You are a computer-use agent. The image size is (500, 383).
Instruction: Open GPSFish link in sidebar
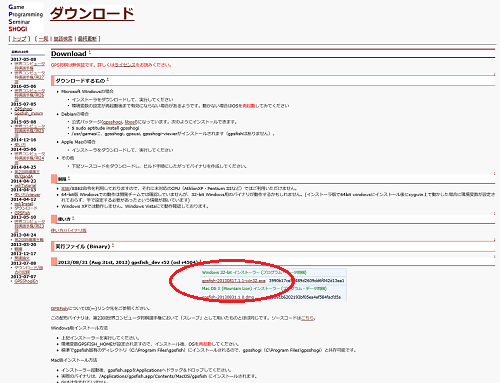point(22,213)
